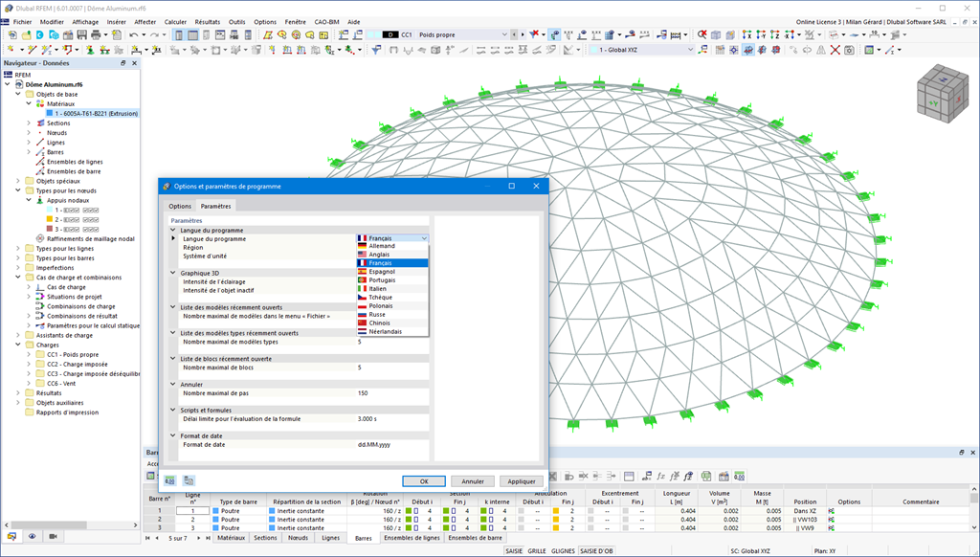Click the redo arrow icon
Screen dimensions: 980x557
coord(154,35)
